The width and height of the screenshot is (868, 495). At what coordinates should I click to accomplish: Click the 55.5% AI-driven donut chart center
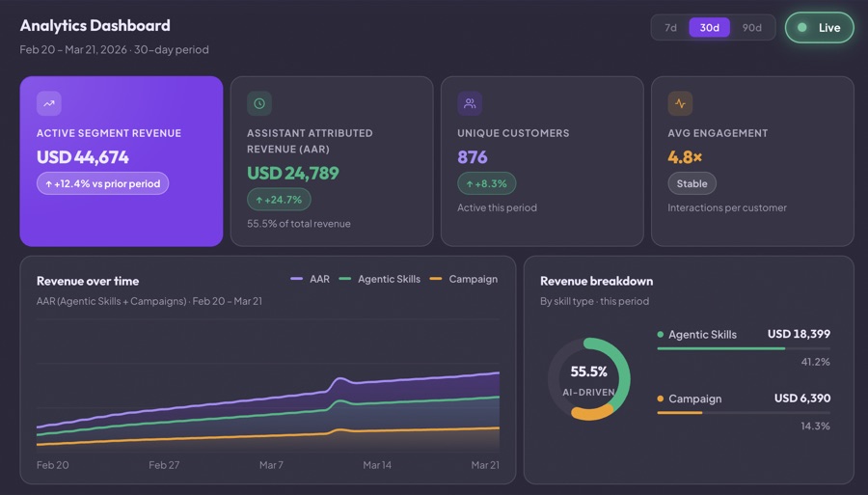click(x=589, y=379)
